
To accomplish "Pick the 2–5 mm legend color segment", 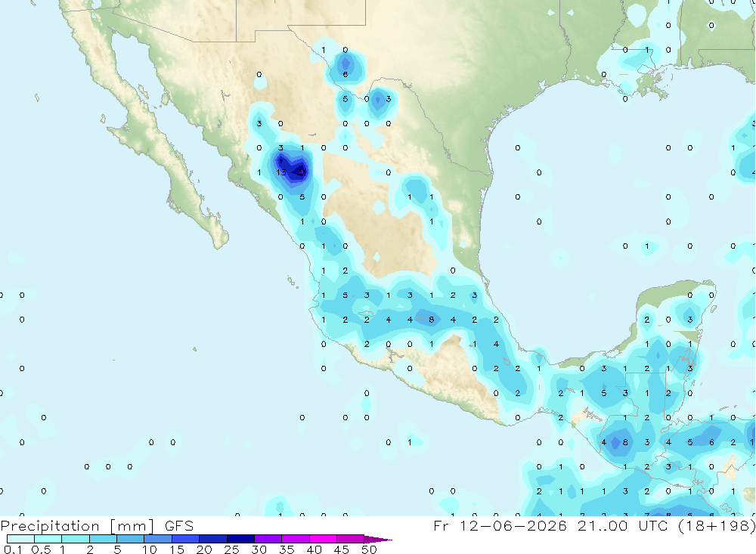I will point(103,539).
